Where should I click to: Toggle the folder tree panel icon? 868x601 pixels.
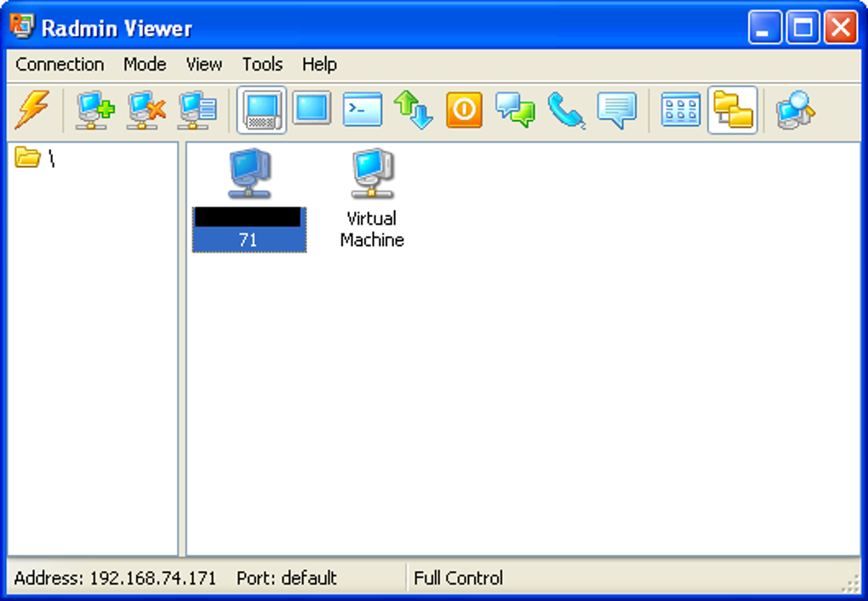(x=733, y=110)
